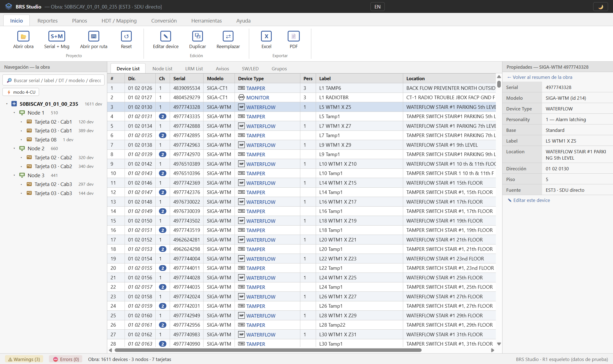Click the TSS icon for L28 Tamp22 row
Image resolution: width=613 pixels, height=364 pixels.
(241, 325)
